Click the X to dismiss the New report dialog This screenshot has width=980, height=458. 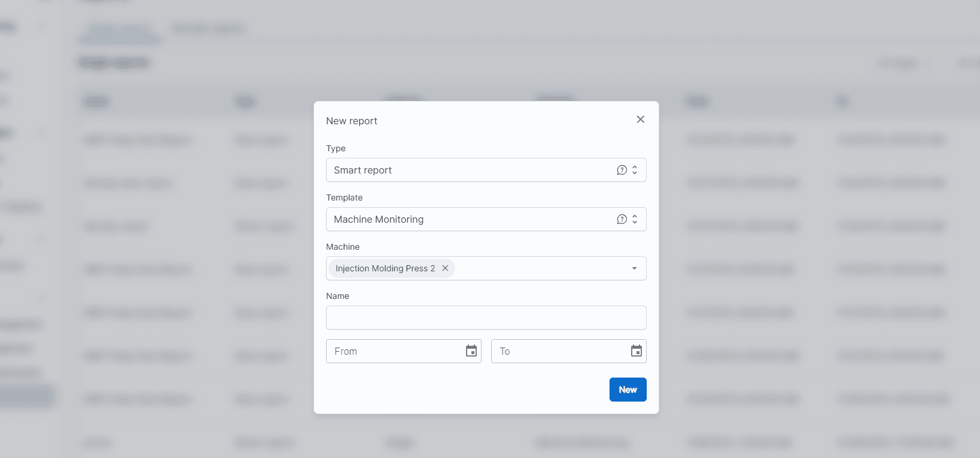(x=640, y=119)
